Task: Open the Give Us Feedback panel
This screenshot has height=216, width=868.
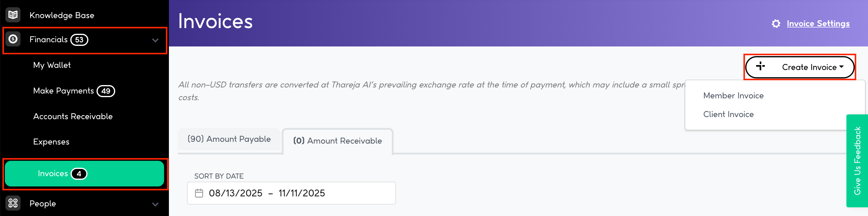Action: coord(857,160)
